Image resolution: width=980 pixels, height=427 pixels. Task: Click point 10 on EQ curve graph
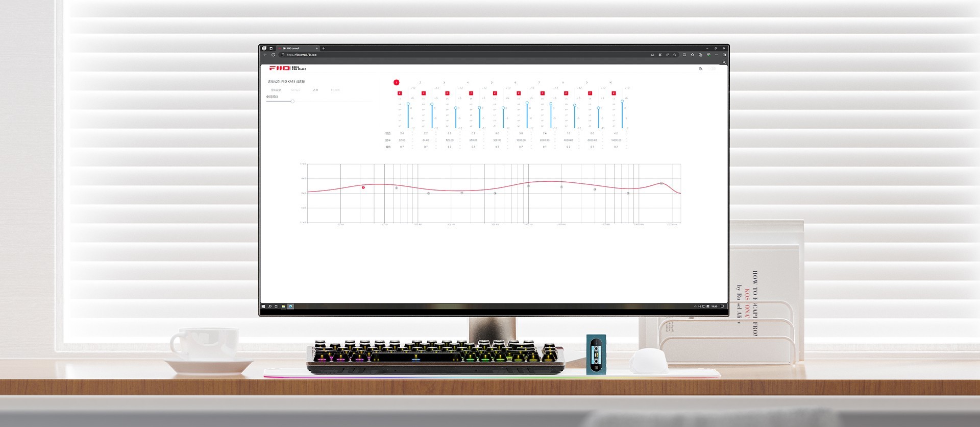(661, 183)
